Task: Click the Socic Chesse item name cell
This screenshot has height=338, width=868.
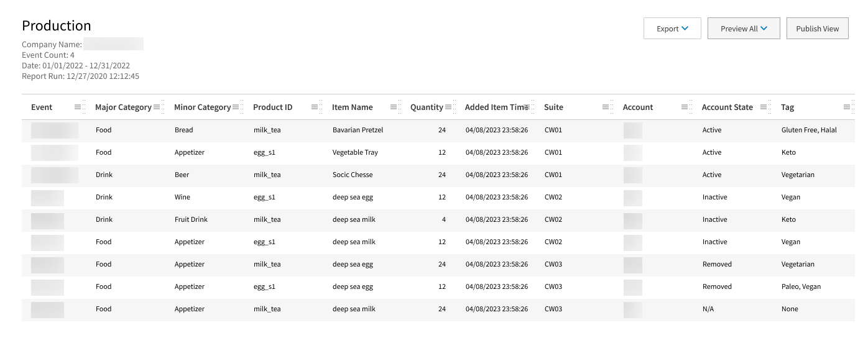Action: 353,175
